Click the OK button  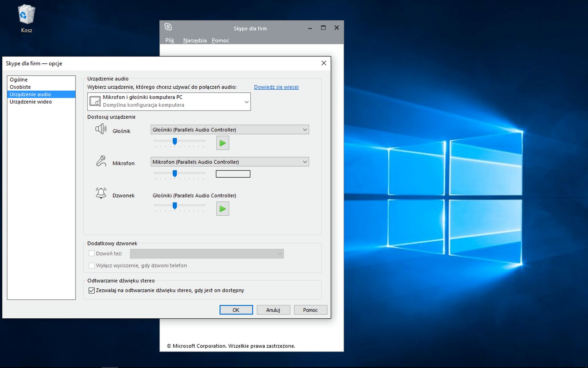pos(236,310)
